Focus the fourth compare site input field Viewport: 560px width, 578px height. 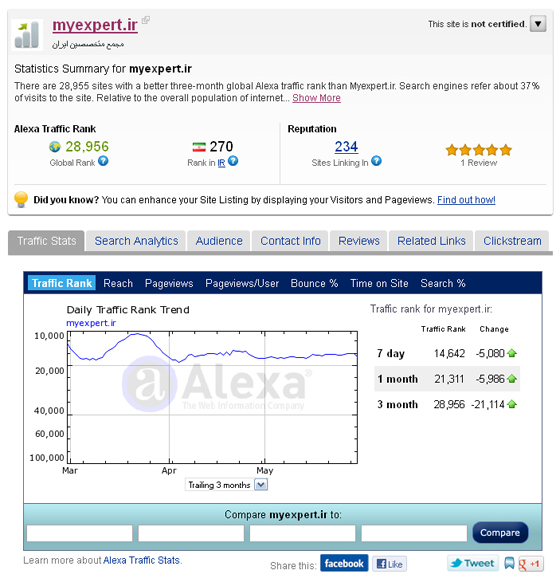coord(414,533)
